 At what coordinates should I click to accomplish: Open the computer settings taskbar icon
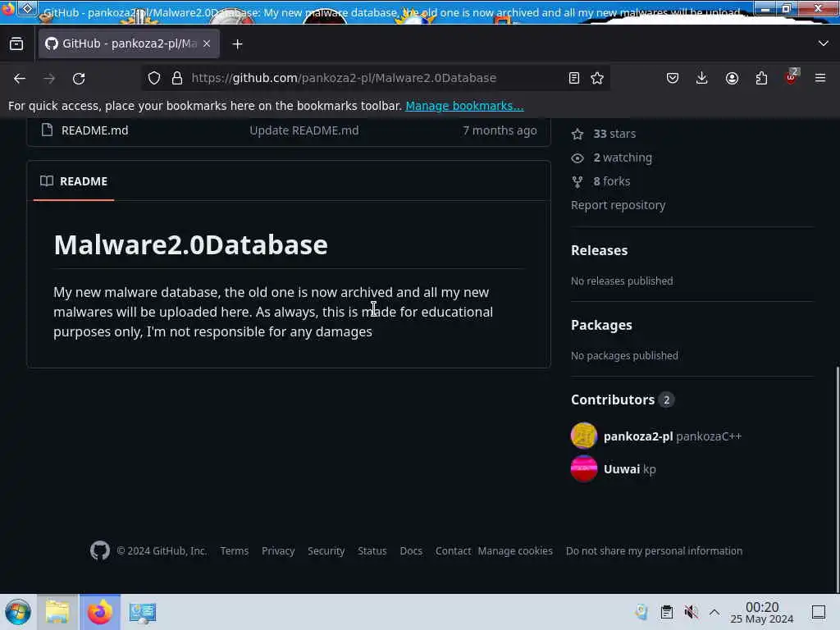point(143,613)
